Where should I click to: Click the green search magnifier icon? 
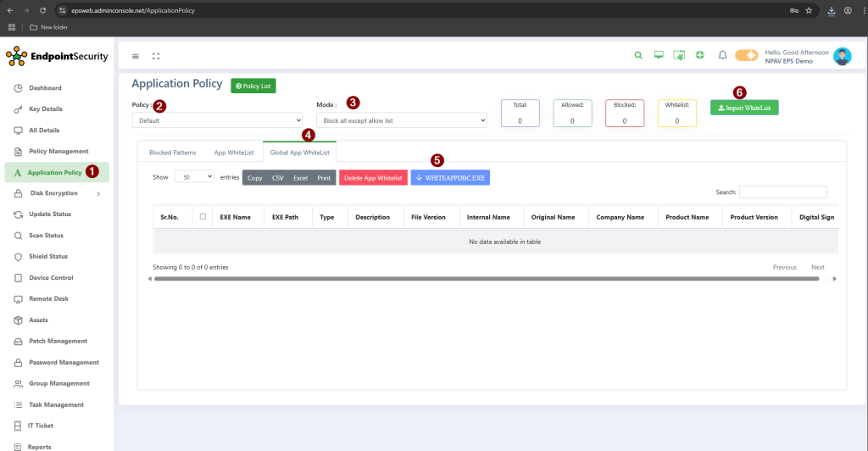click(638, 56)
